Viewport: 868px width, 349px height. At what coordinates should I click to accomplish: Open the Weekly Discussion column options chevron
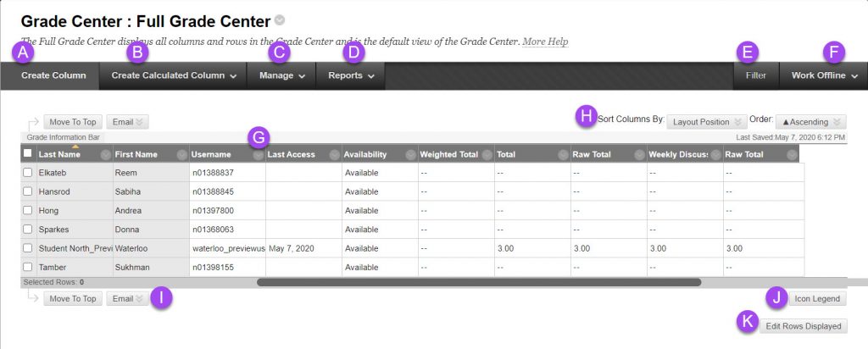(715, 155)
